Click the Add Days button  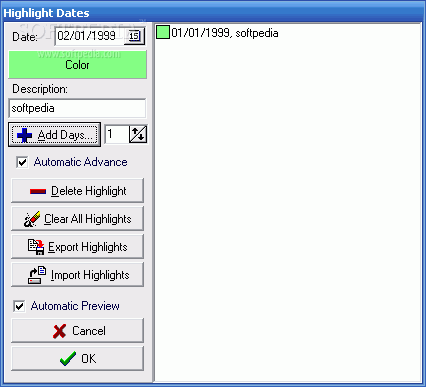click(54, 135)
